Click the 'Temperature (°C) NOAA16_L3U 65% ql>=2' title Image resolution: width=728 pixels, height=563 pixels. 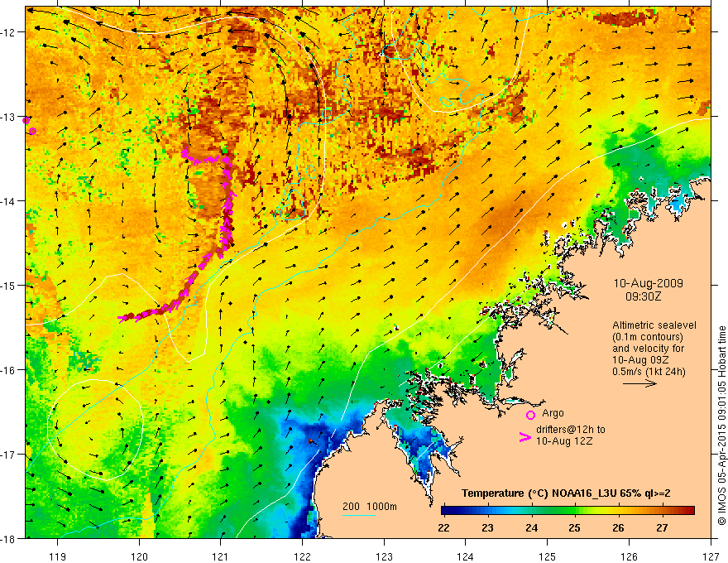[x=566, y=493]
